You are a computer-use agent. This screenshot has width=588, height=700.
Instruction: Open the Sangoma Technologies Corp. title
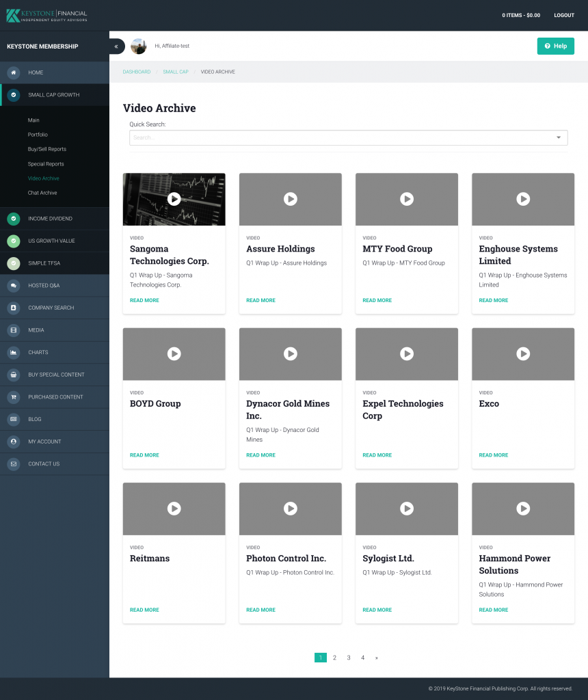point(169,255)
